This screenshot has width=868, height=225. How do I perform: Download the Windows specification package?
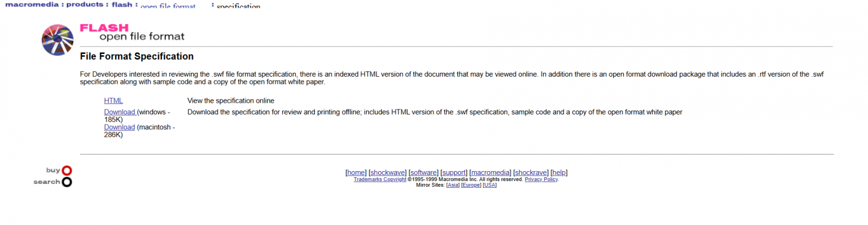pyautogui.click(x=120, y=112)
